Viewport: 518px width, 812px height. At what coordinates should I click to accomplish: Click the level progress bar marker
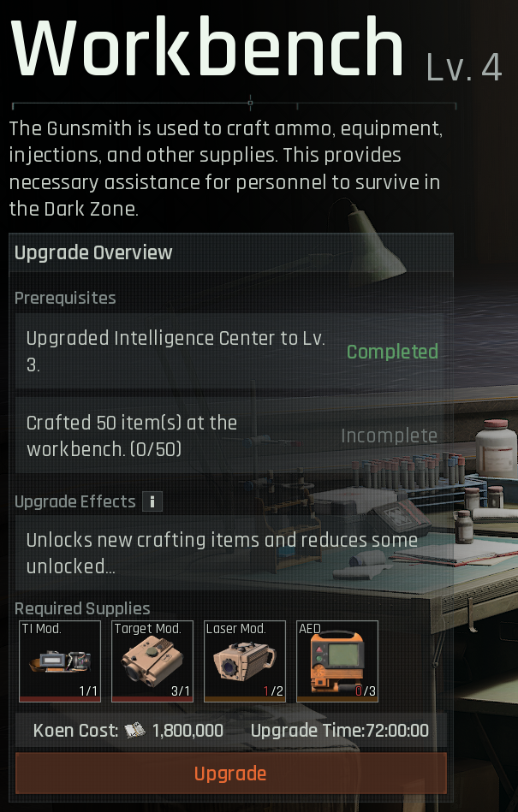(250, 103)
